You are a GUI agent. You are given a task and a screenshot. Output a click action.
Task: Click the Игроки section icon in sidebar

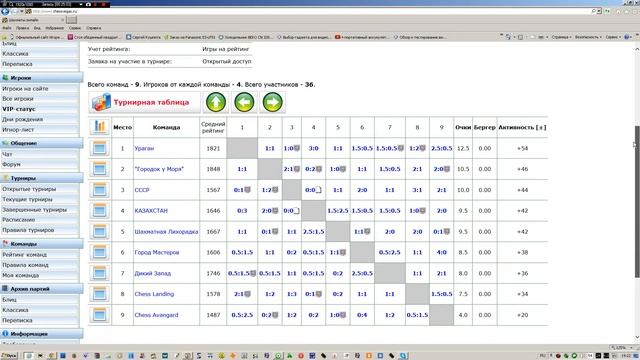(x=5, y=78)
